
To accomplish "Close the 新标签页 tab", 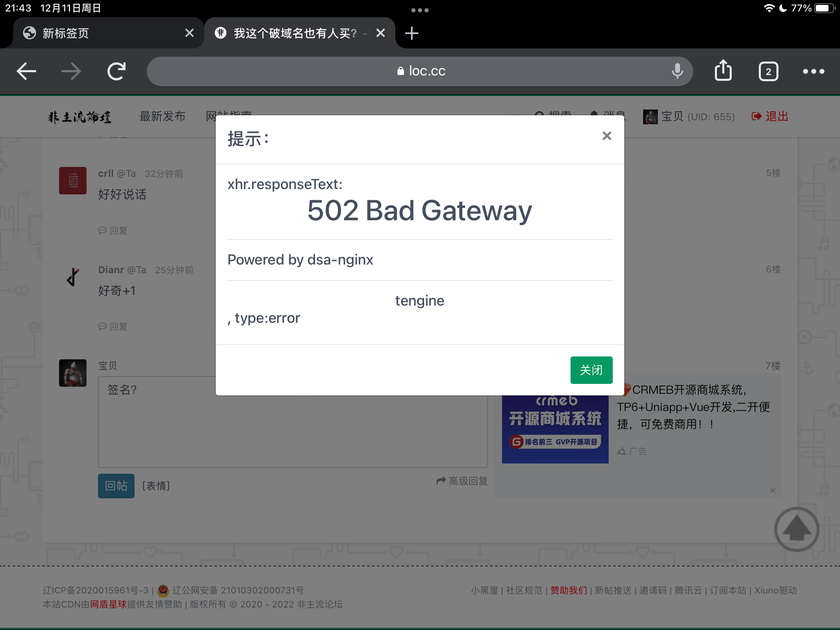I will 189,33.
